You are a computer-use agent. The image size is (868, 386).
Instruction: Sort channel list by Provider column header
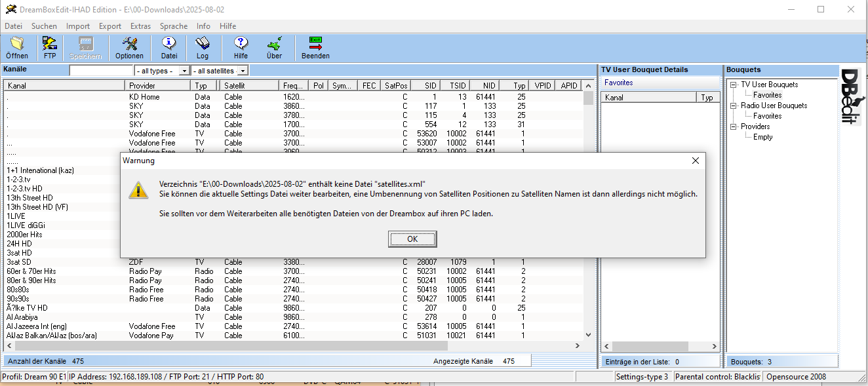point(158,86)
